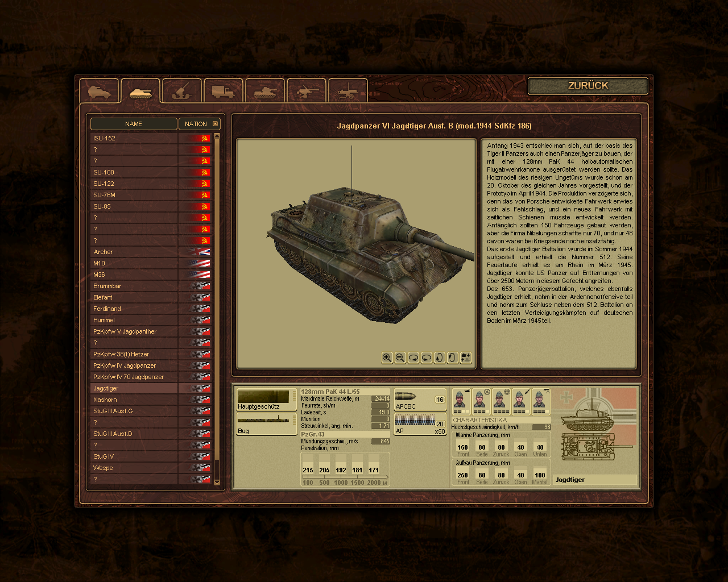Select the tank commander crew portrait
The height and width of the screenshot is (582, 728).
click(461, 400)
